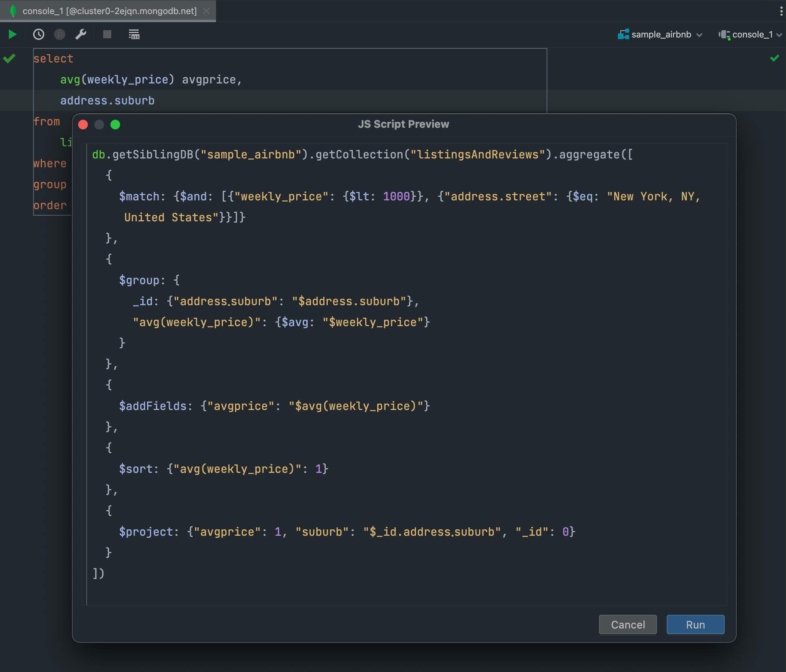Image resolution: width=786 pixels, height=672 pixels.
Task: Execute the query with the green Run arrow
Action: (12, 34)
